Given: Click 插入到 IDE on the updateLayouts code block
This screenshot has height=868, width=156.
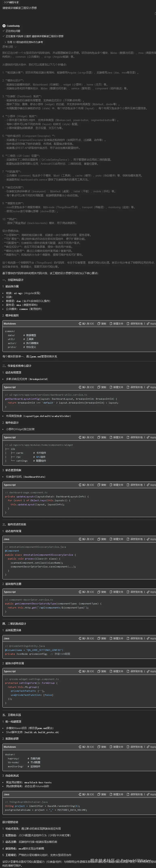Looking at the screenshot, I should (x=86, y=485).
